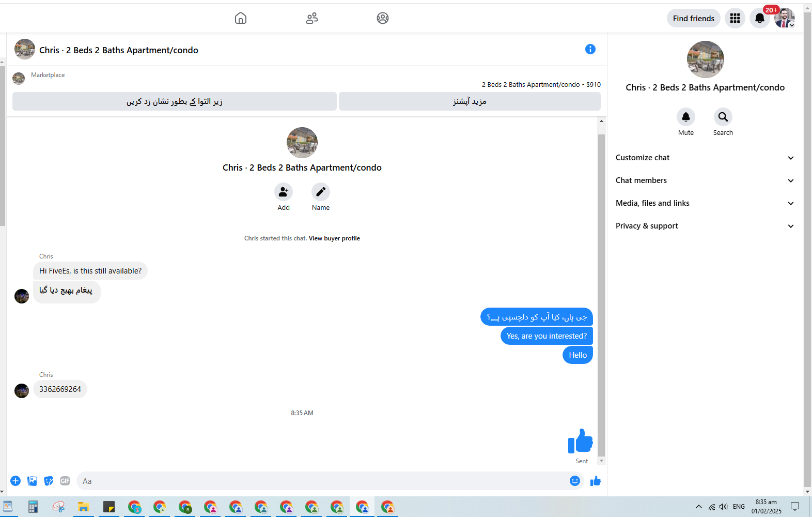The image size is (812, 517).
Task: Click the 'Yes, are you interested?' message
Action: 546,336
